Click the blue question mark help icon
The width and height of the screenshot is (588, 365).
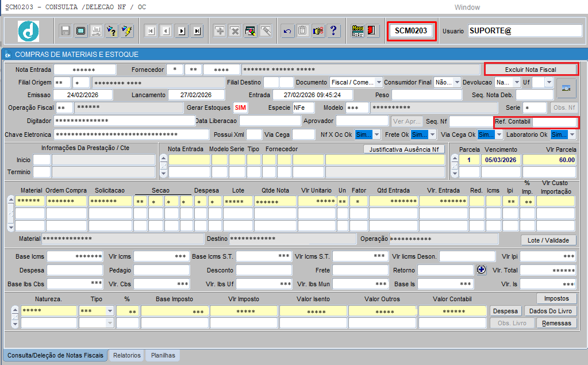tap(333, 31)
